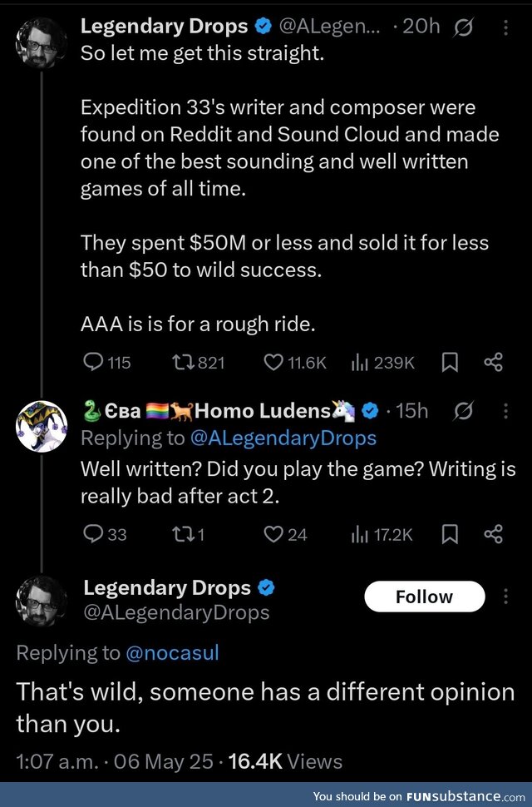Open the @nocasul profile link

[172, 653]
